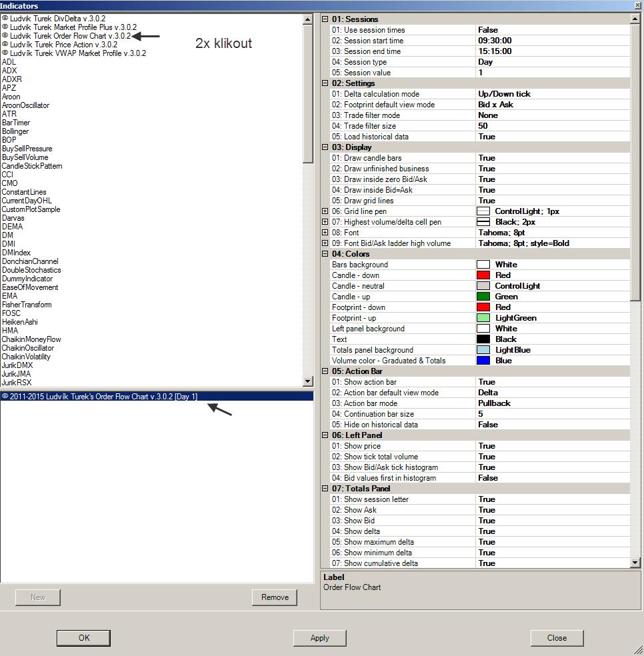Click the New button
Viewport: 644px width, 656px height.
(37, 597)
